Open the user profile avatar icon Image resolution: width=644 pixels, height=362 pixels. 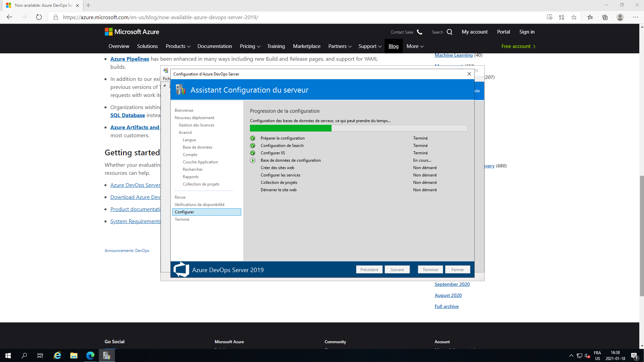point(620,17)
